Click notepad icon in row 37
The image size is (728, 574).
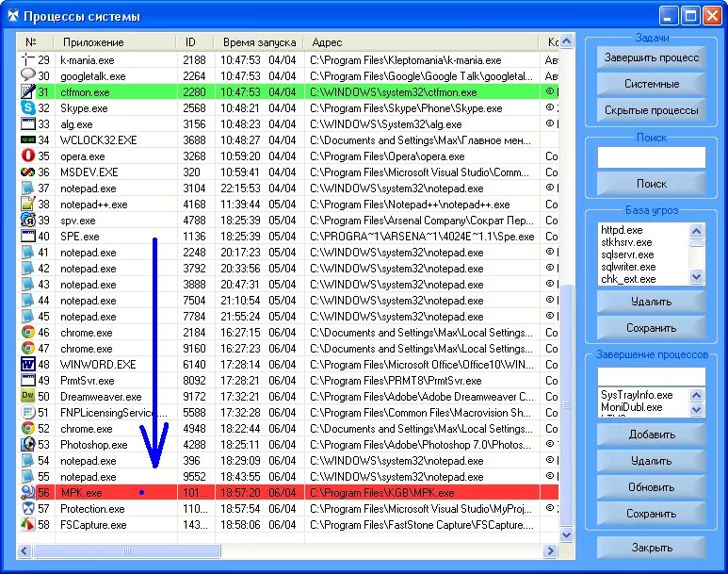click(x=28, y=188)
